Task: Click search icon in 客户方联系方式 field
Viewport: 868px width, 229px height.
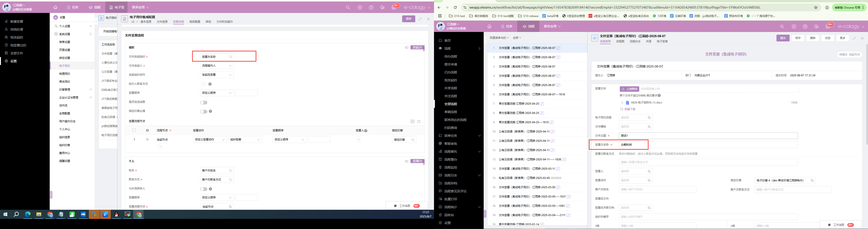Action: coord(231,180)
